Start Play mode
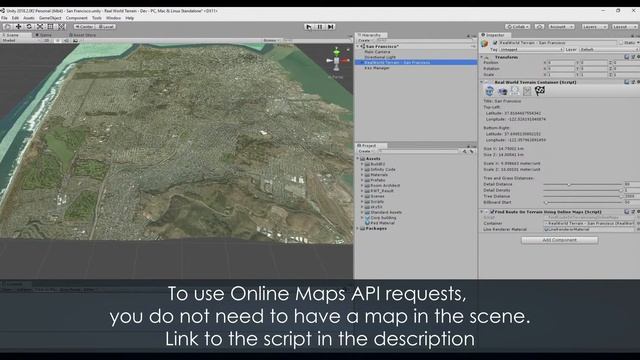This screenshot has width=640, height=360. coord(309,27)
